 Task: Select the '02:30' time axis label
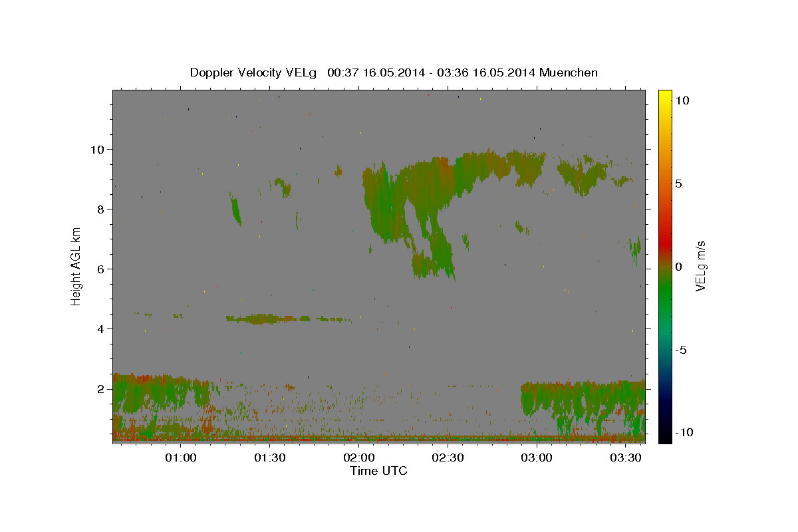point(448,458)
